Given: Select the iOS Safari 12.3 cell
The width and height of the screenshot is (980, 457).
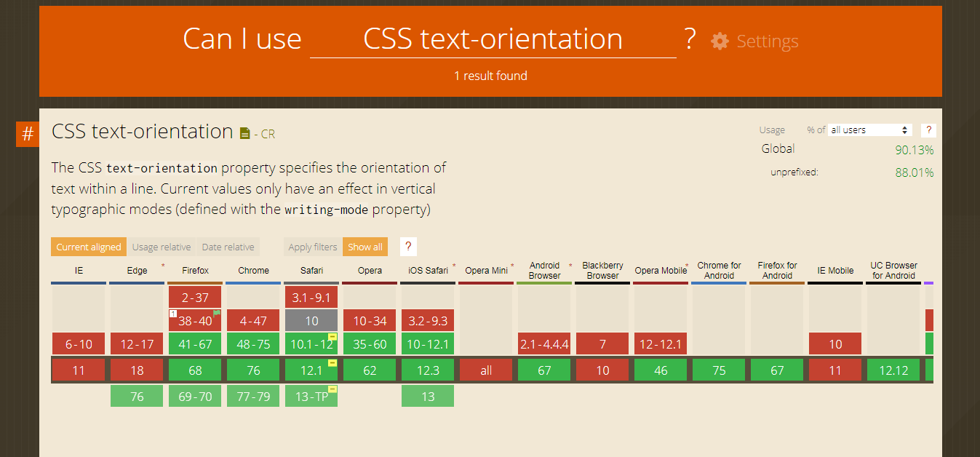Looking at the screenshot, I should pyautogui.click(x=428, y=370).
